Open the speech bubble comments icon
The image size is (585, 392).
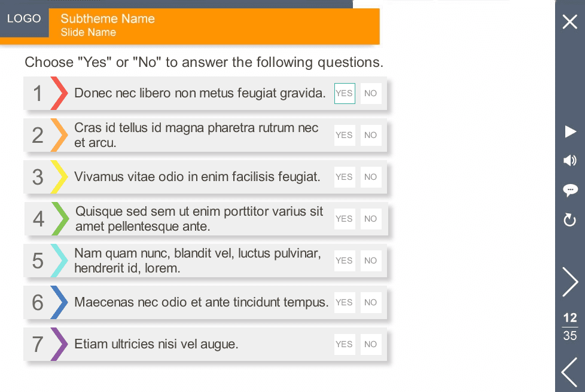tap(570, 190)
